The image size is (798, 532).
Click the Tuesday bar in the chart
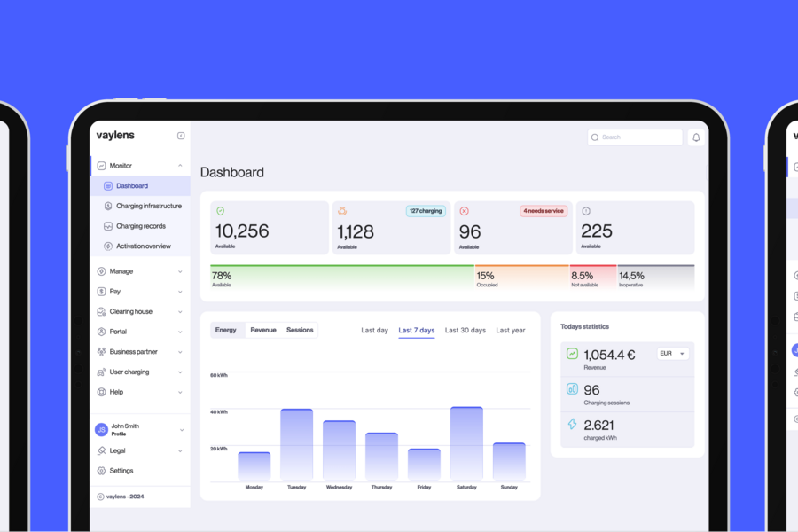coord(297,444)
